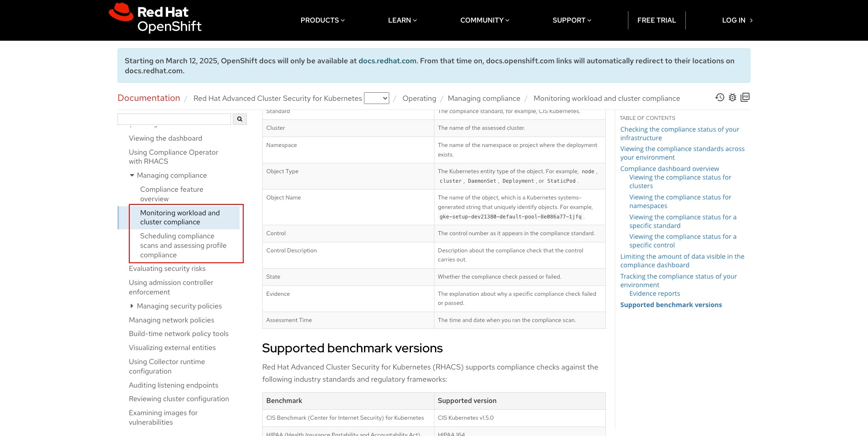Click the Control Description table cell
Viewport: 868px width, 436px height.
pos(348,255)
